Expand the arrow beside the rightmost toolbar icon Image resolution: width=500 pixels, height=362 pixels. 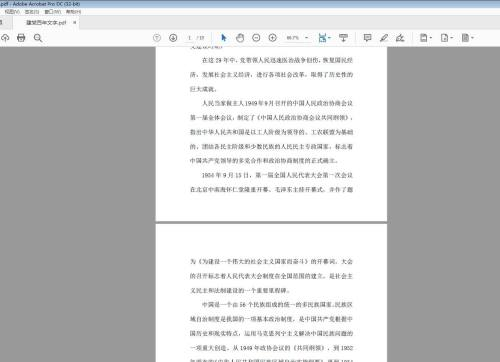coord(472,38)
